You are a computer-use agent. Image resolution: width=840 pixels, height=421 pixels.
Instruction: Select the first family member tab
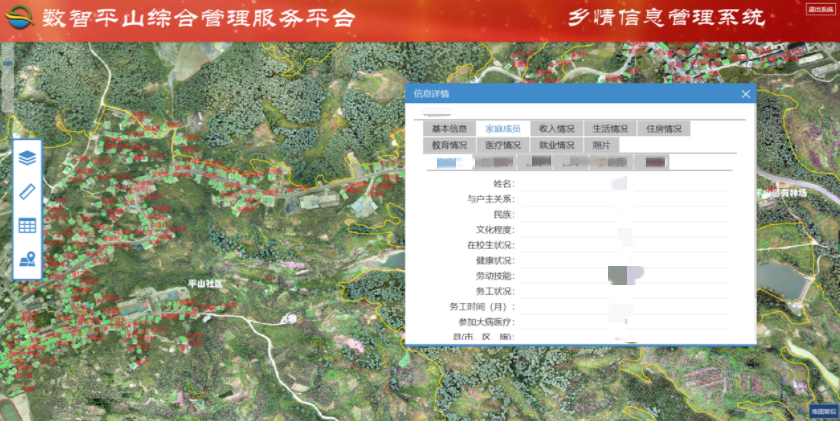449,162
